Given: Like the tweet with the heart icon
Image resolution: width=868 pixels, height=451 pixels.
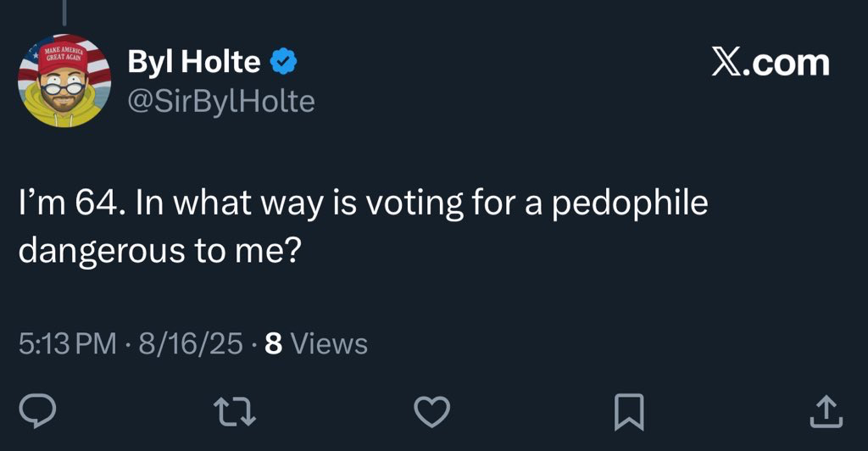Looking at the screenshot, I should coord(433,411).
